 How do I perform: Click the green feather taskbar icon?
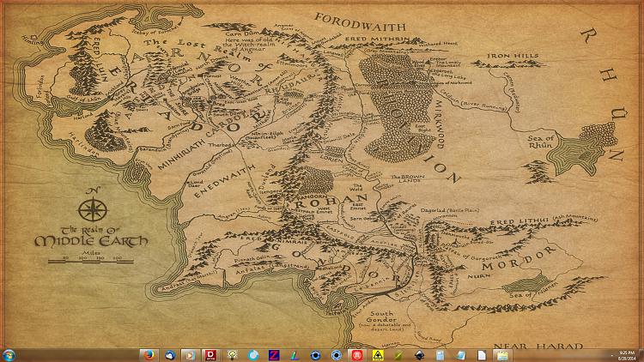(398, 355)
